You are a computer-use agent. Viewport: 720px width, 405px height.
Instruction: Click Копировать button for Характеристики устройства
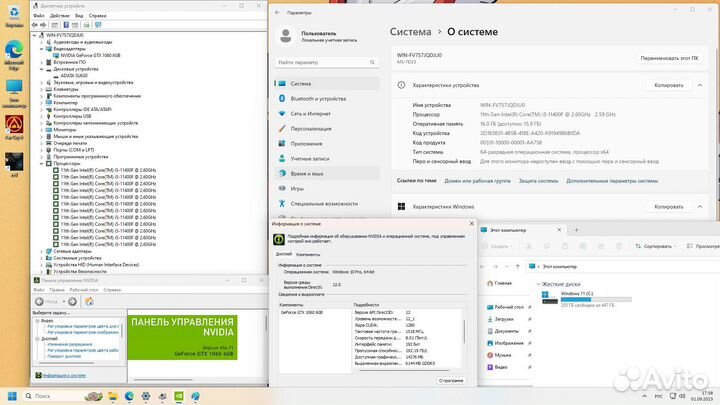point(669,85)
